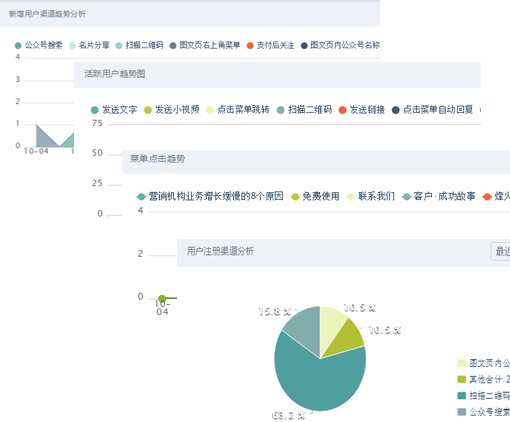
Task: Click 图文页内公众号名称 legend item
Action: pos(340,45)
